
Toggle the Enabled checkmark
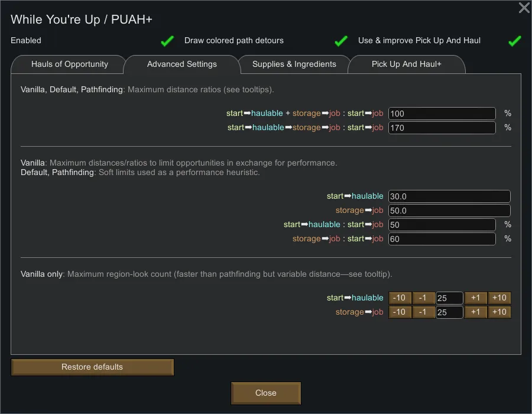pyautogui.click(x=167, y=41)
